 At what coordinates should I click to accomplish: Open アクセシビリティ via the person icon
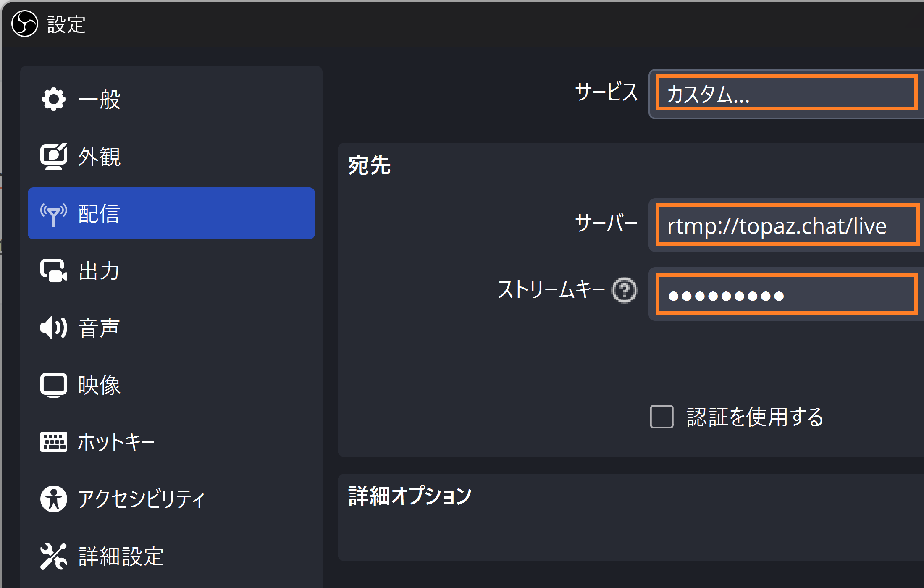click(54, 499)
